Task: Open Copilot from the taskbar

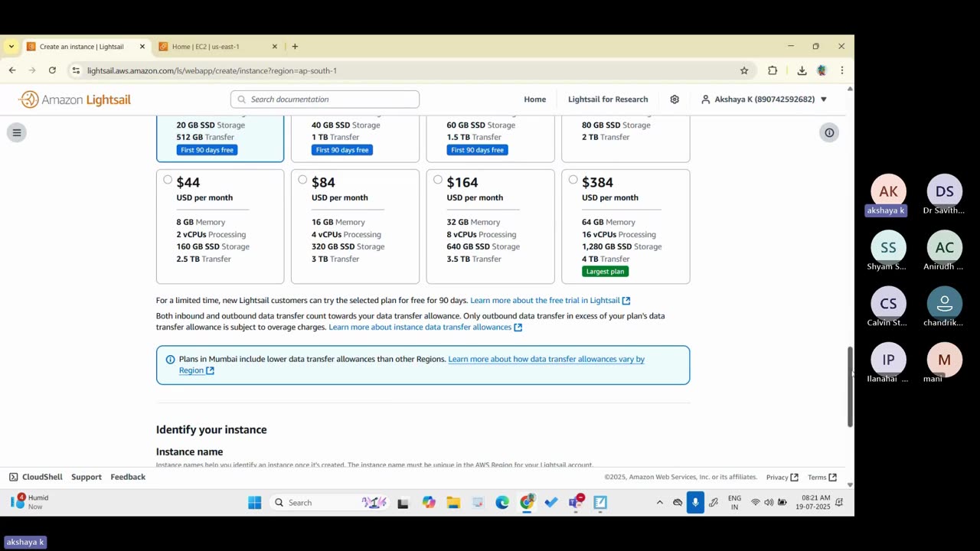Action: click(x=429, y=503)
